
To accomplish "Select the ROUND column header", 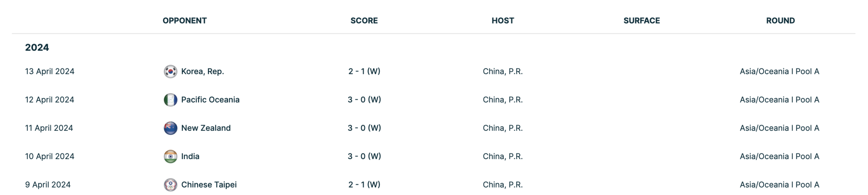I will point(781,21).
